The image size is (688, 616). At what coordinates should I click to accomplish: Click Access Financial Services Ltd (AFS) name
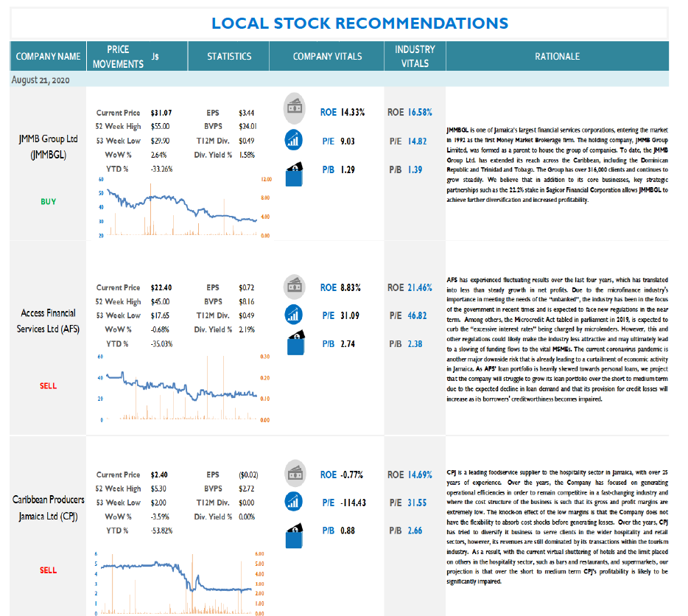49,321
